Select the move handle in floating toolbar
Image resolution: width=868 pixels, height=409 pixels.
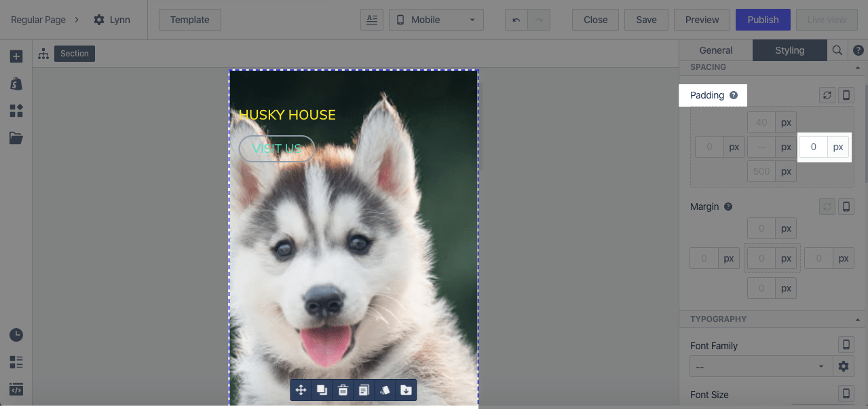(301, 390)
